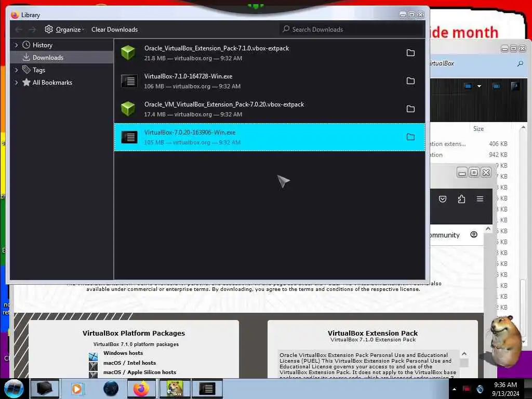The width and height of the screenshot is (532, 399).
Task: Click scroll-up arrow in license text box
Action: 464,354
